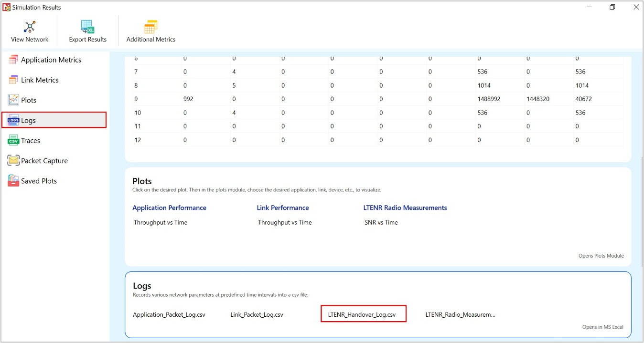
Task: Select the Application Metrics sidebar icon
Action: click(13, 60)
